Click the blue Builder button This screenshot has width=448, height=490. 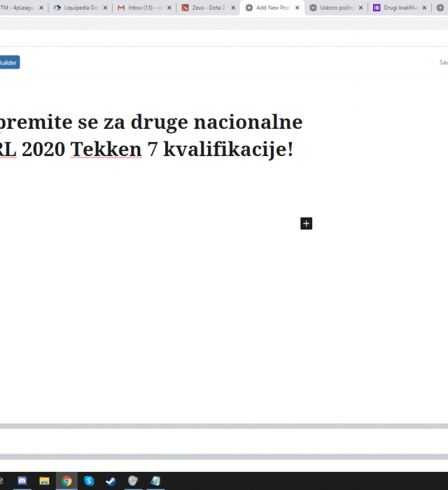point(8,62)
